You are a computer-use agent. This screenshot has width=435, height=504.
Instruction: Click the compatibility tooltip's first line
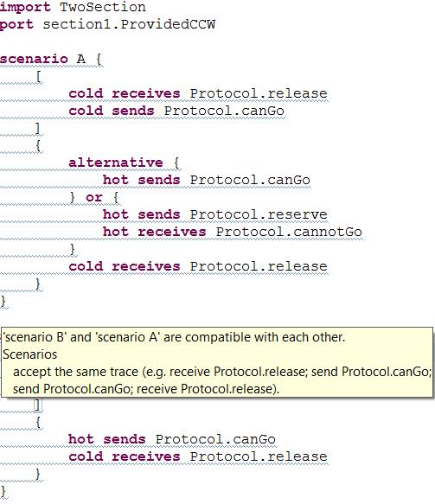point(174,337)
